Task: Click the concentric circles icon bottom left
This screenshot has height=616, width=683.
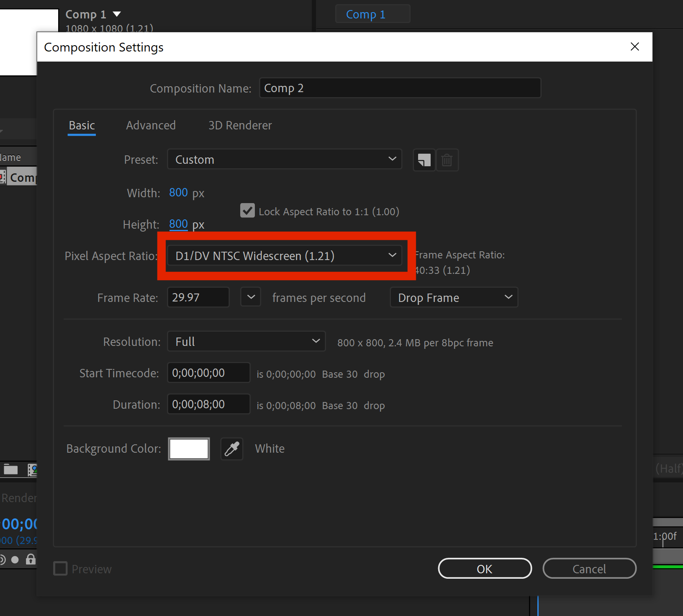Action: click(3, 559)
